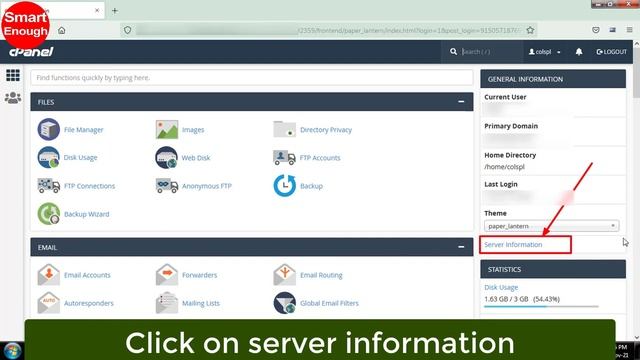Screen dimensions: 640x360
Task: Close the current browser tab
Action: tap(97, 11)
